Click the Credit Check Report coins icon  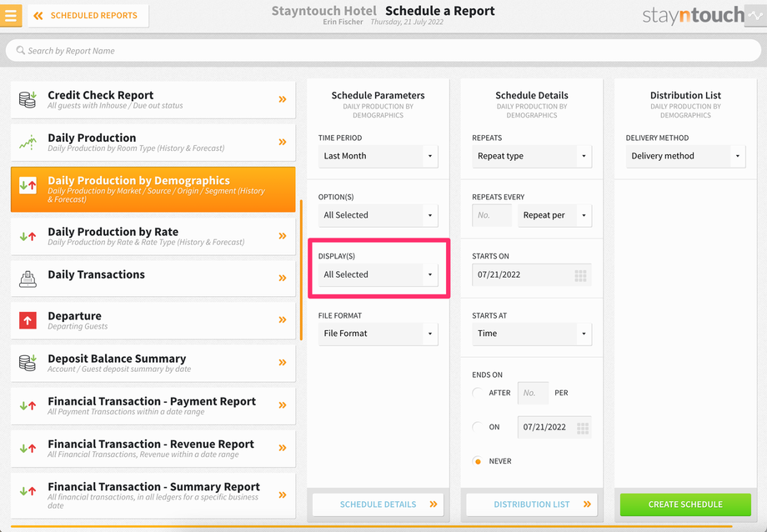28,99
